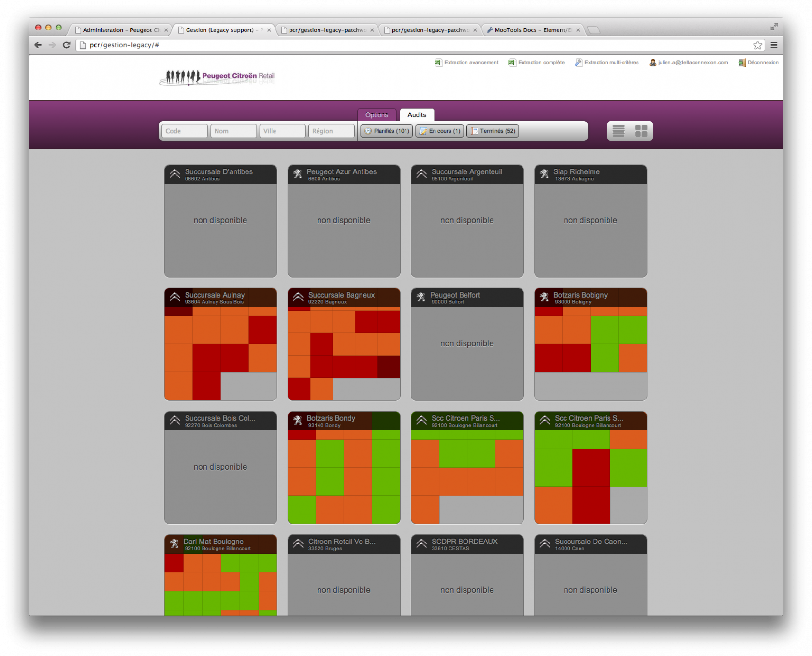Toggle full screen with the arrows icon

pyautogui.click(x=774, y=27)
